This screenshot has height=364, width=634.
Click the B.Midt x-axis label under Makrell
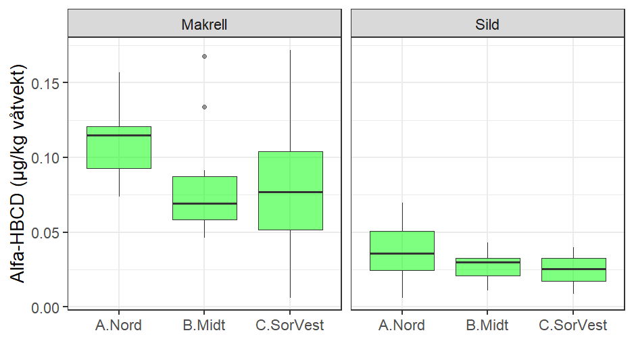(204, 326)
